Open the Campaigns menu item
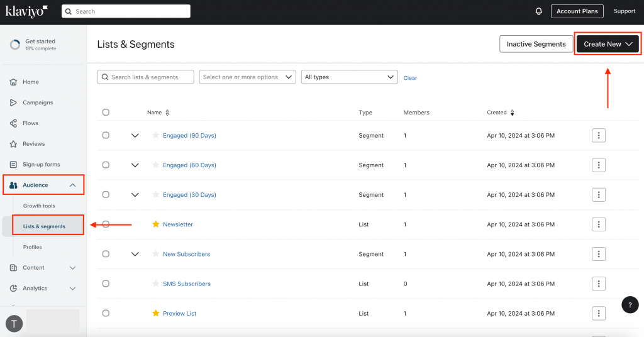 [x=38, y=102]
